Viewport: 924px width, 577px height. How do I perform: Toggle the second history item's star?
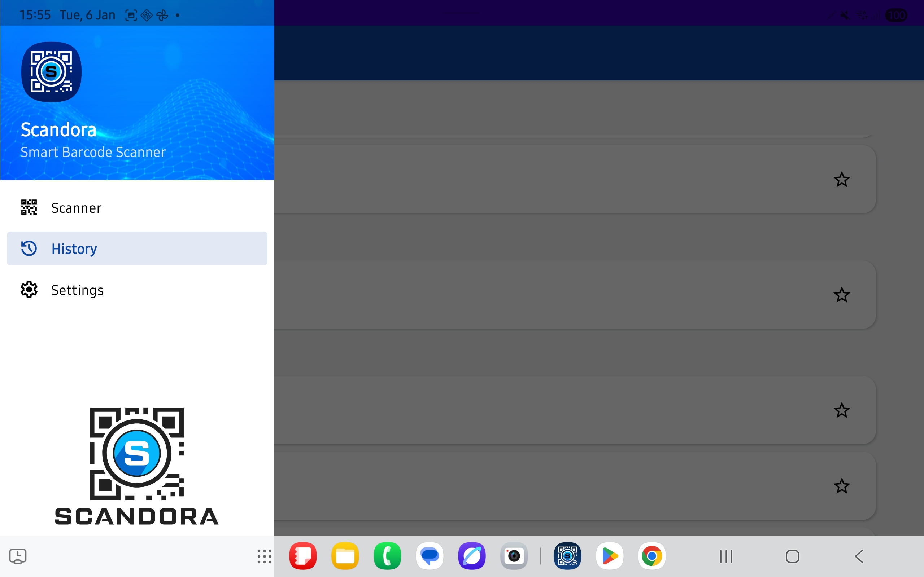tap(842, 295)
